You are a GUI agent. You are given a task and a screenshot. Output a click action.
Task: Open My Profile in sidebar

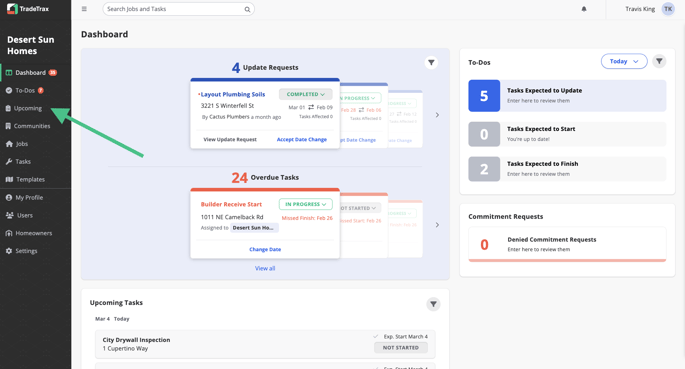29,197
